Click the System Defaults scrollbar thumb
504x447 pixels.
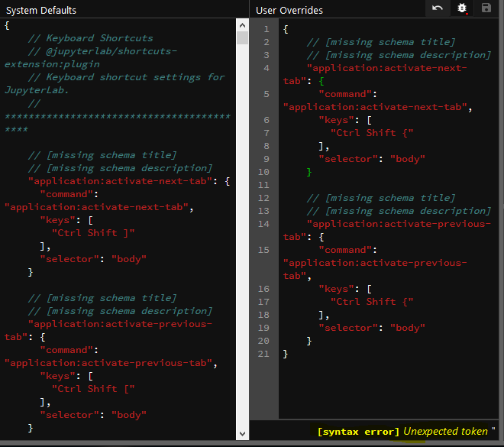242,37
